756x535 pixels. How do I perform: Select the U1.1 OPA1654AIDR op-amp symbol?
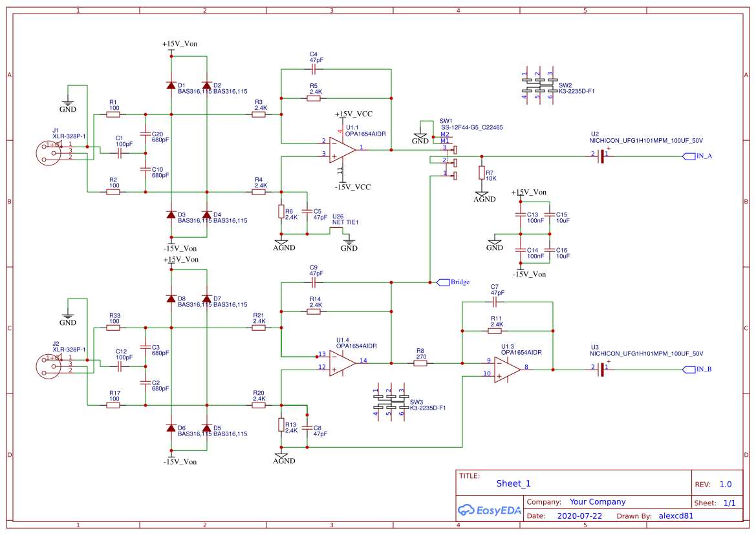340,150
